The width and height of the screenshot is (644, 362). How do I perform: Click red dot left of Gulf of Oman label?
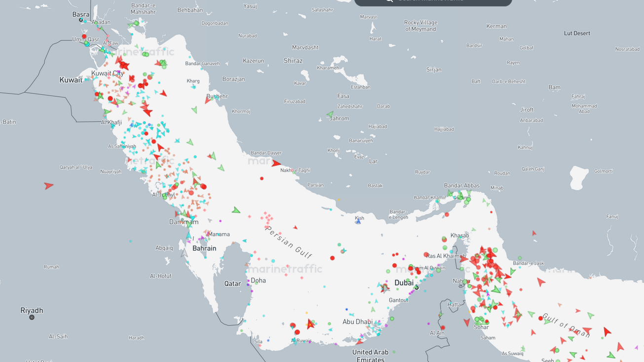[x=540, y=319]
